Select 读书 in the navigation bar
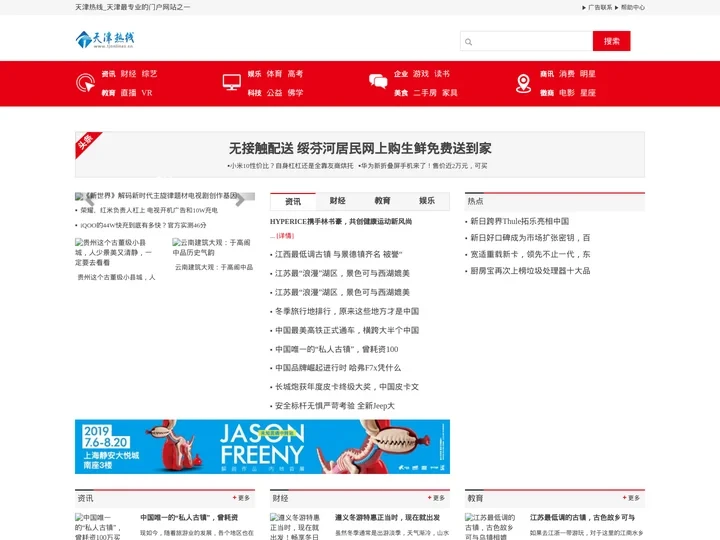This screenshot has width=720, height=540. click(442, 74)
